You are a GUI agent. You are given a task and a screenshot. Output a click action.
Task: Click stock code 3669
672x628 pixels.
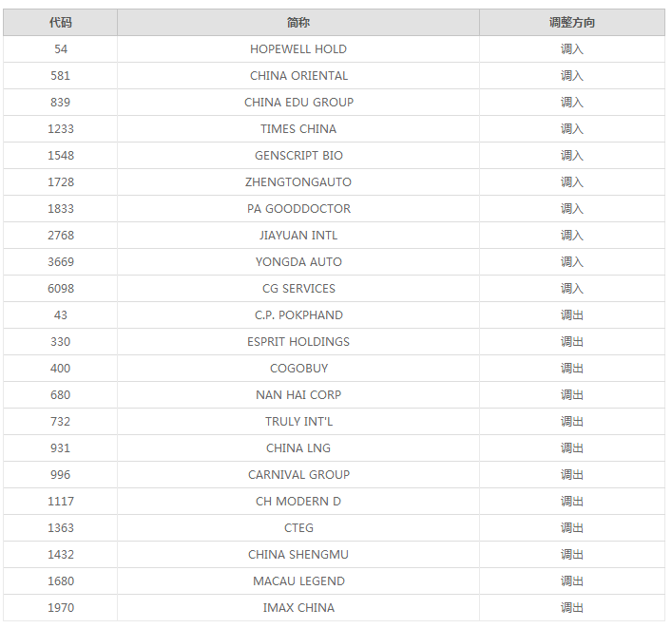(60, 261)
